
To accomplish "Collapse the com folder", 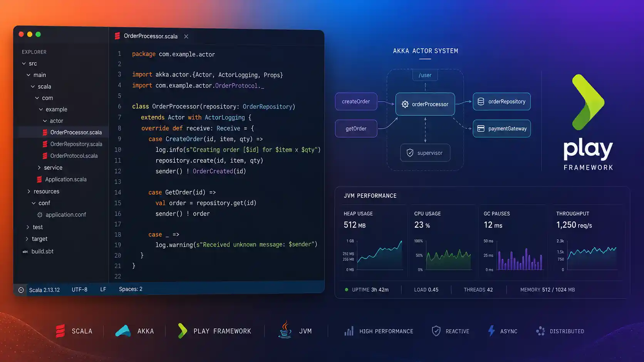I will pyautogui.click(x=37, y=98).
